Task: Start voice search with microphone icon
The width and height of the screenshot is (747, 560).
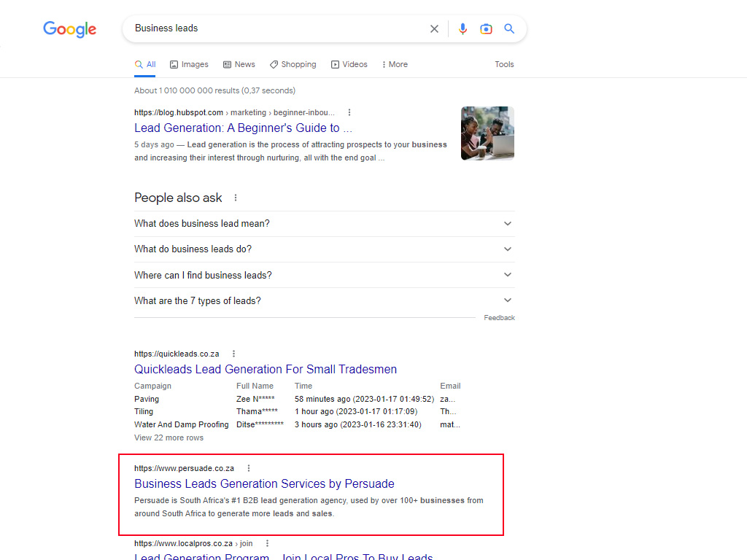Action: (x=462, y=29)
